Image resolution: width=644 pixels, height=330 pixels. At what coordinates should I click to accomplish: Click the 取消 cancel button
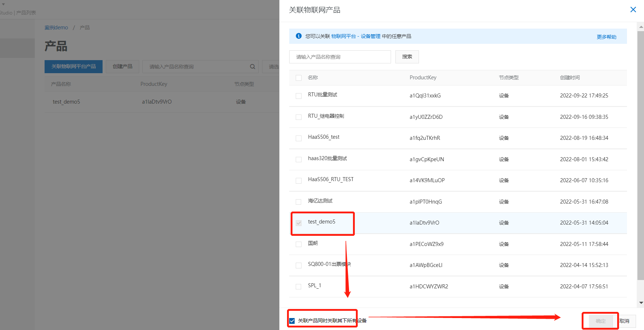click(624, 321)
